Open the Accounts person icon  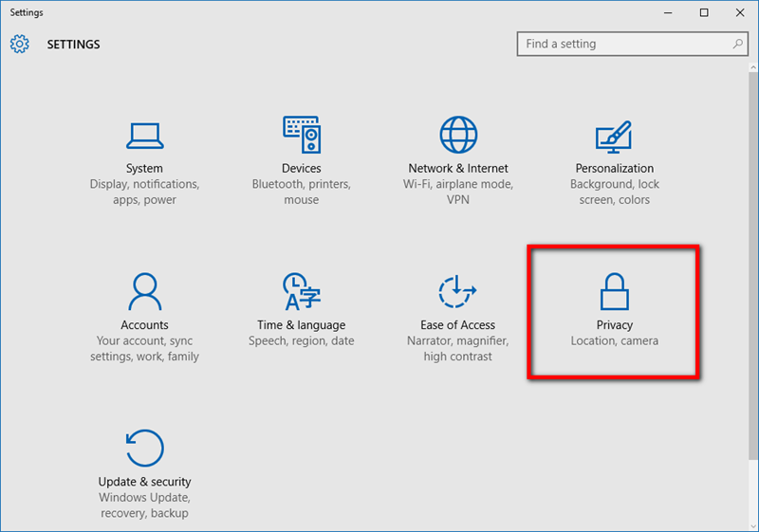pyautogui.click(x=145, y=291)
